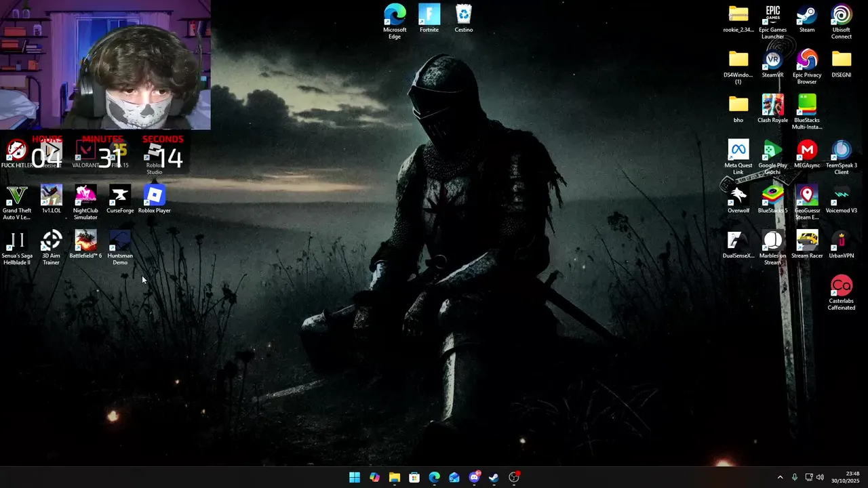Image resolution: width=868 pixels, height=488 pixels.
Task: Launch GeoGuessr Steam Edition shortcut
Action: click(x=807, y=202)
